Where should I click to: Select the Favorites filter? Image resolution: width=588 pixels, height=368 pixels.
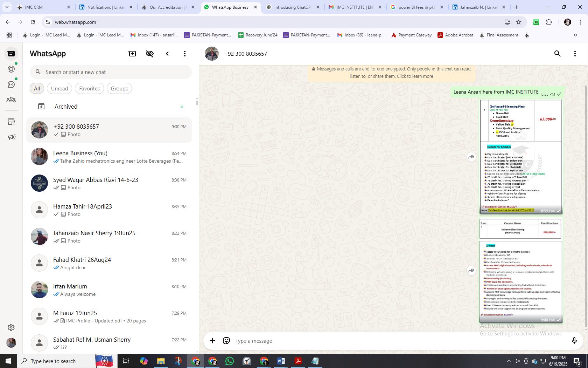[x=89, y=89]
